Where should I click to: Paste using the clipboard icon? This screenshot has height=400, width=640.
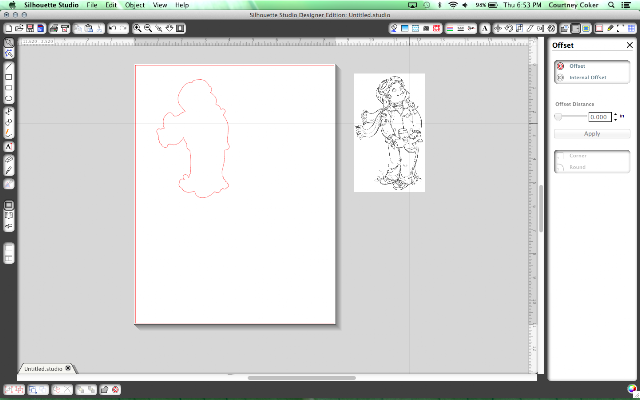[x=89, y=28]
